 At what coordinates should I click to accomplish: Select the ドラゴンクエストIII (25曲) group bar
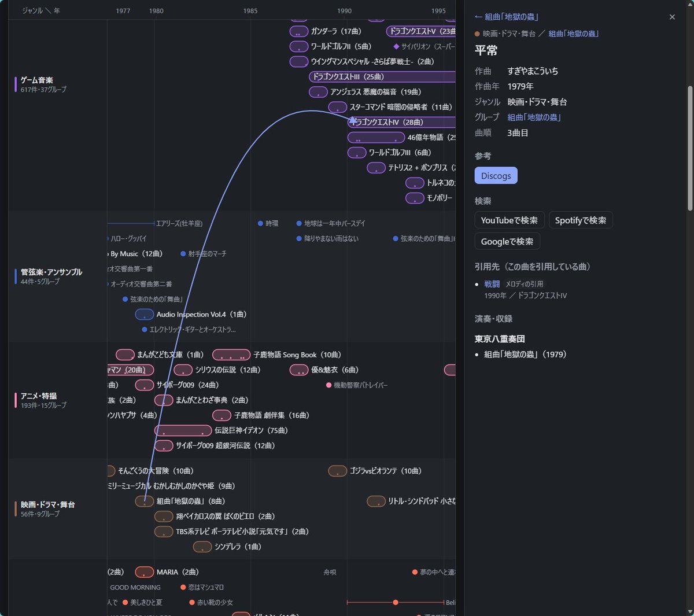382,77
